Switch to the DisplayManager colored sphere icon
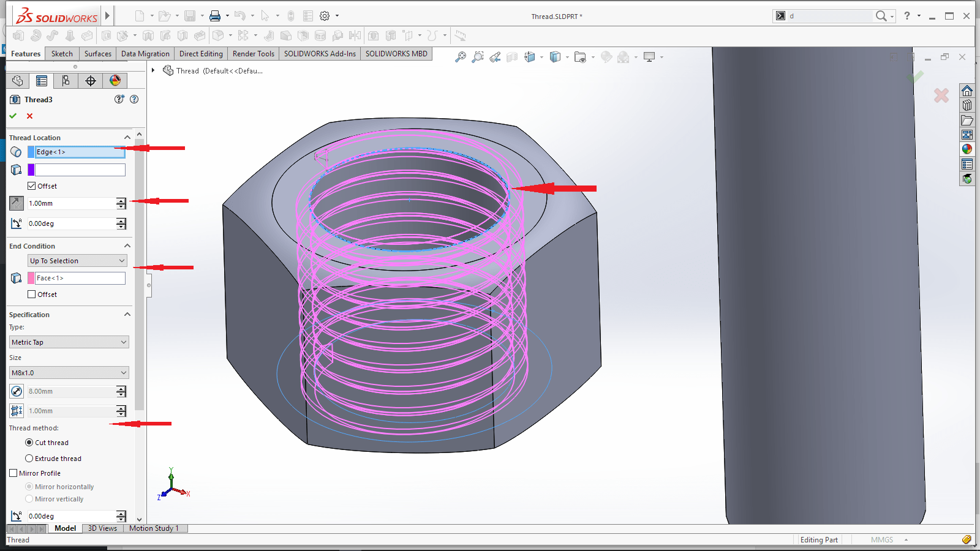Screen dimensions: 980x551 coord(115,80)
